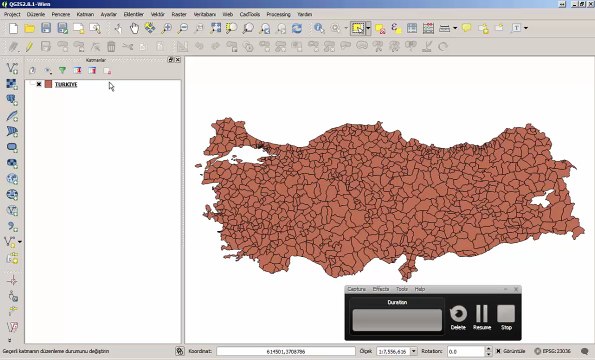This screenshot has height=360, width=595.
Task: Open annotation tool dropdown arrow
Action: pos(526,28)
